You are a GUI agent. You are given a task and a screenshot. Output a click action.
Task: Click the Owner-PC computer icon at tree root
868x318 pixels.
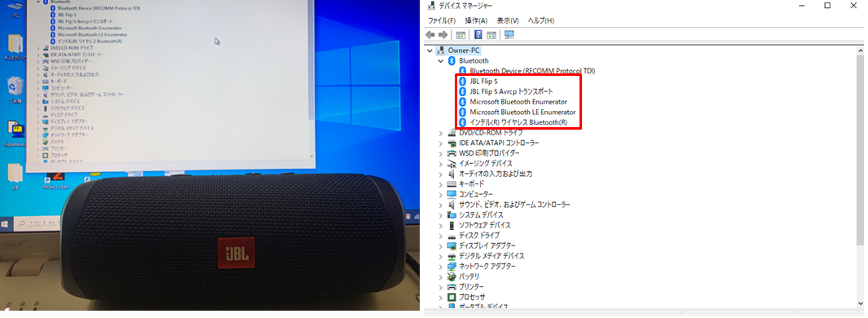441,51
